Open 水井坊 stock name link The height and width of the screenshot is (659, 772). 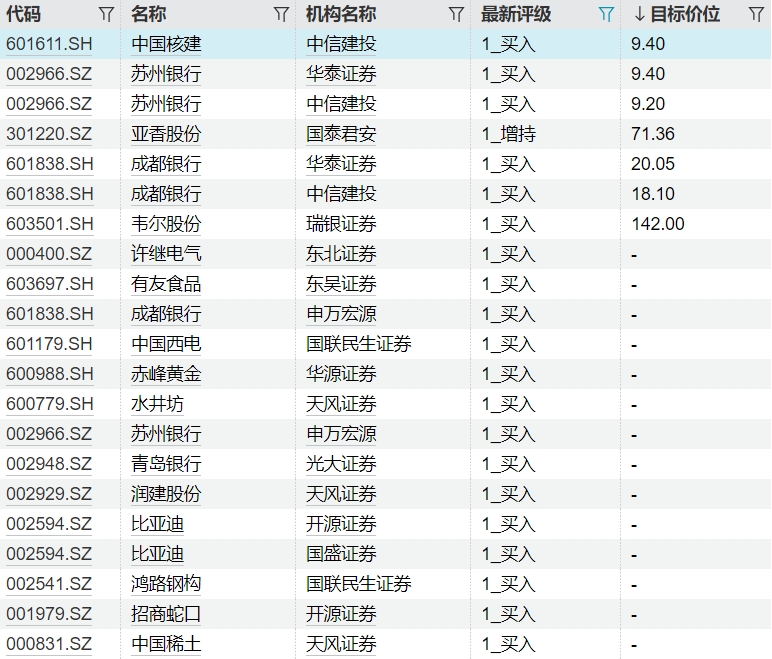tap(158, 404)
